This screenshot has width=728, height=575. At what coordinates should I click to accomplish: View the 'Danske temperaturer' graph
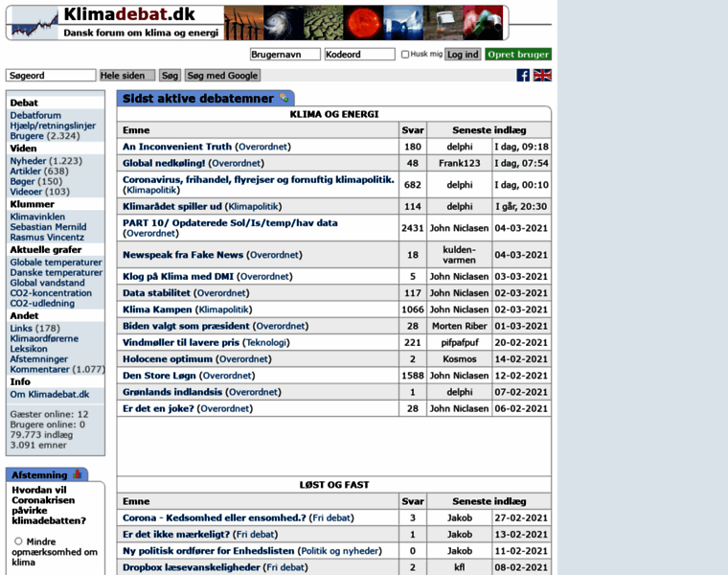tap(57, 272)
